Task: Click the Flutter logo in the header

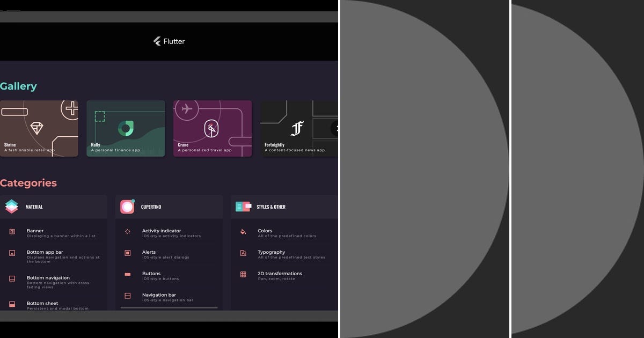Action: pyautogui.click(x=169, y=41)
